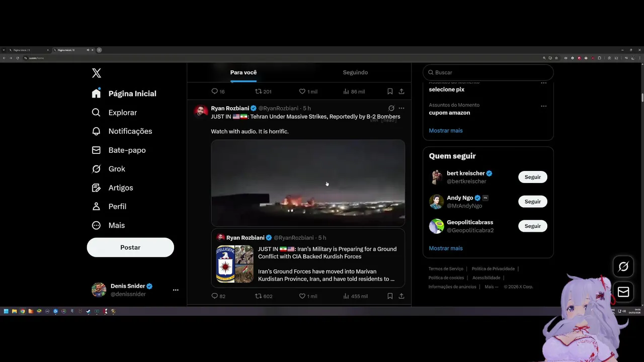
Task: Open bert kreischer's profile avatar
Action: [x=436, y=177]
